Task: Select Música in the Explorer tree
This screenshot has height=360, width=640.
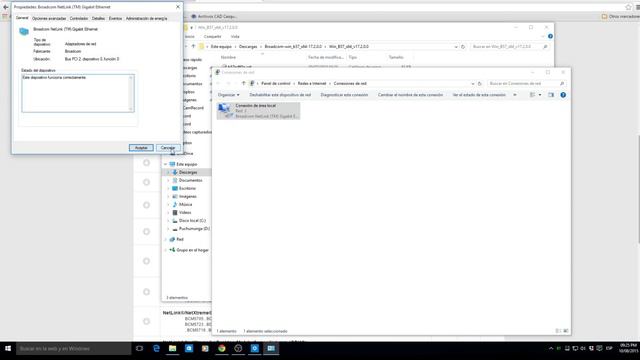Action: click(x=185, y=204)
